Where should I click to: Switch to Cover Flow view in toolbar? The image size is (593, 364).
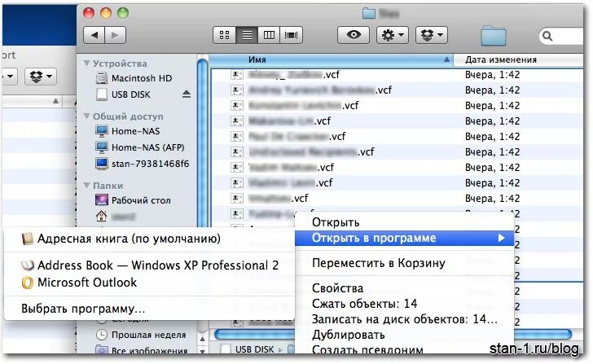[291, 35]
